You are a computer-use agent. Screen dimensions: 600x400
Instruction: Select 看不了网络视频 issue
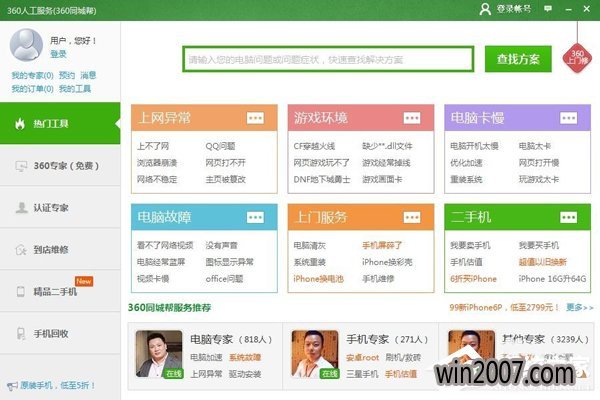point(165,245)
